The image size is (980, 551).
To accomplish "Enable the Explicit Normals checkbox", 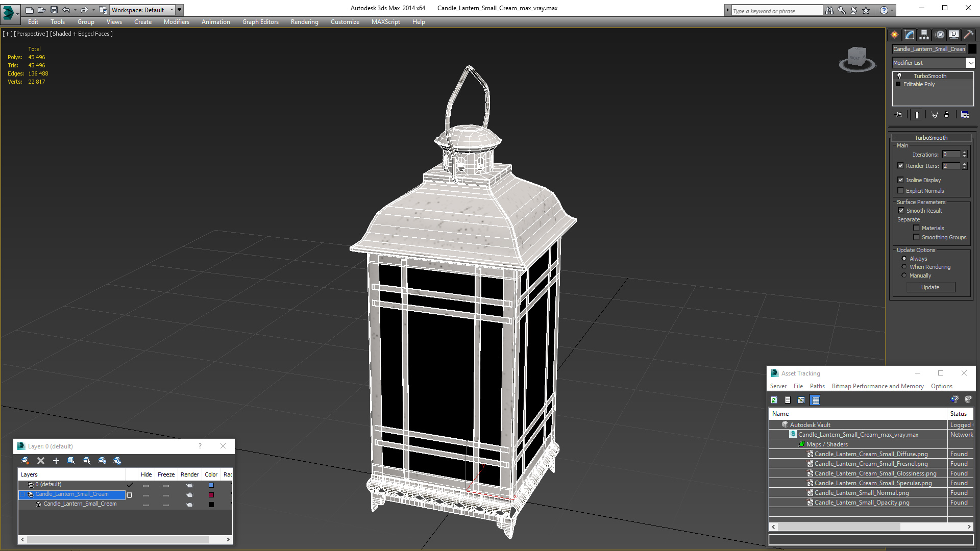I will (901, 191).
